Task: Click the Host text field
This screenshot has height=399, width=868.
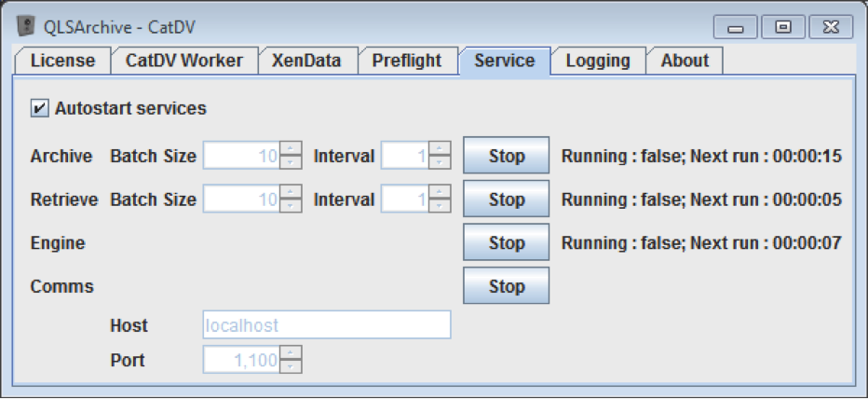Action: pyautogui.click(x=326, y=325)
